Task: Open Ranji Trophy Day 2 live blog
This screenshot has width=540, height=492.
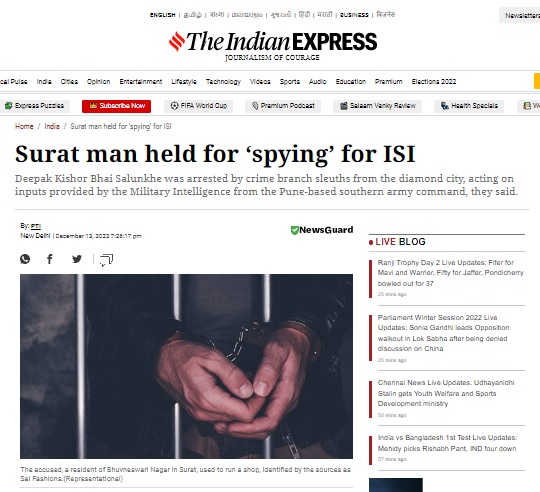Action: [x=450, y=273]
